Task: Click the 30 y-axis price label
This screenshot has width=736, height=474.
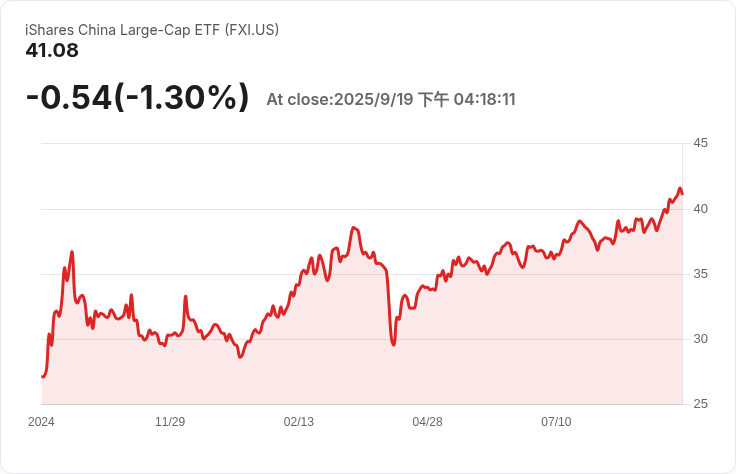Action: coord(700,339)
